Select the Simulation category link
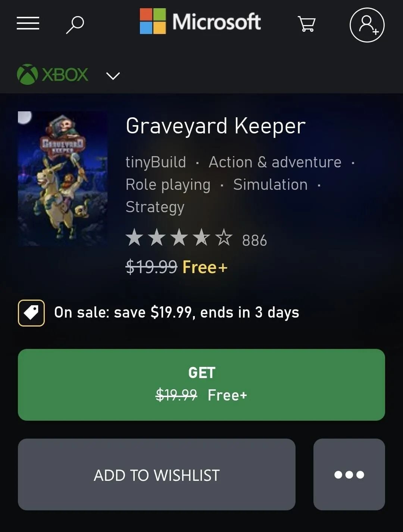The height and width of the screenshot is (532, 403). [x=271, y=185]
